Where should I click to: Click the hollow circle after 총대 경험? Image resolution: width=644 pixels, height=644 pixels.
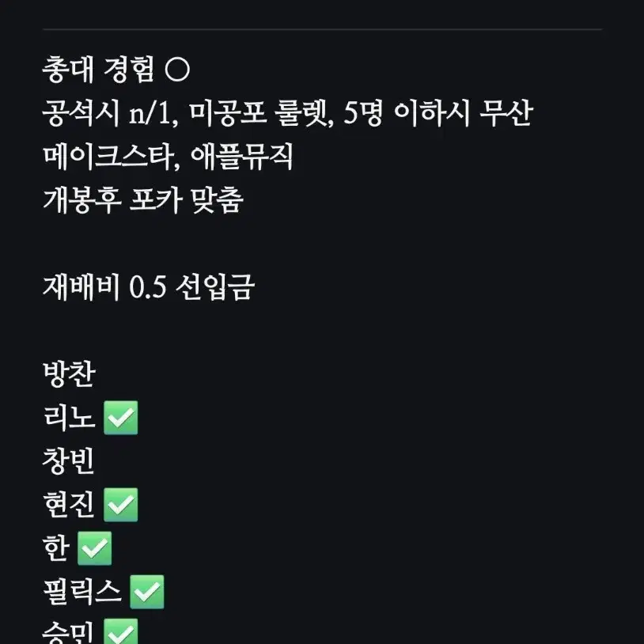click(x=177, y=70)
